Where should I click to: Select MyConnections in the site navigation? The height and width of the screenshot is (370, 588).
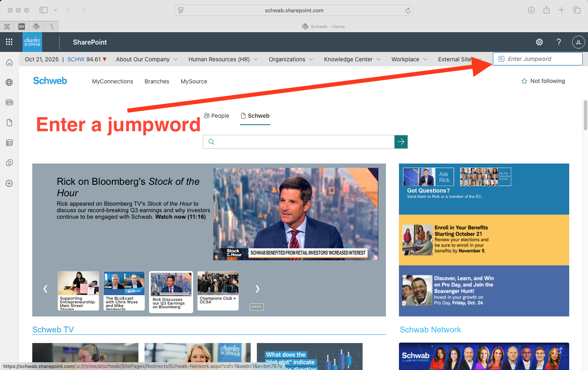coord(112,81)
